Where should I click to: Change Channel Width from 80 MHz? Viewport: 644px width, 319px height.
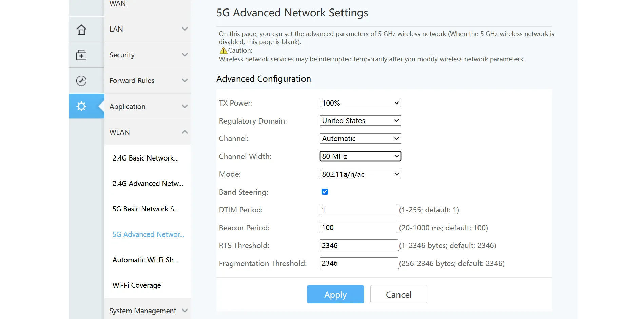point(360,156)
